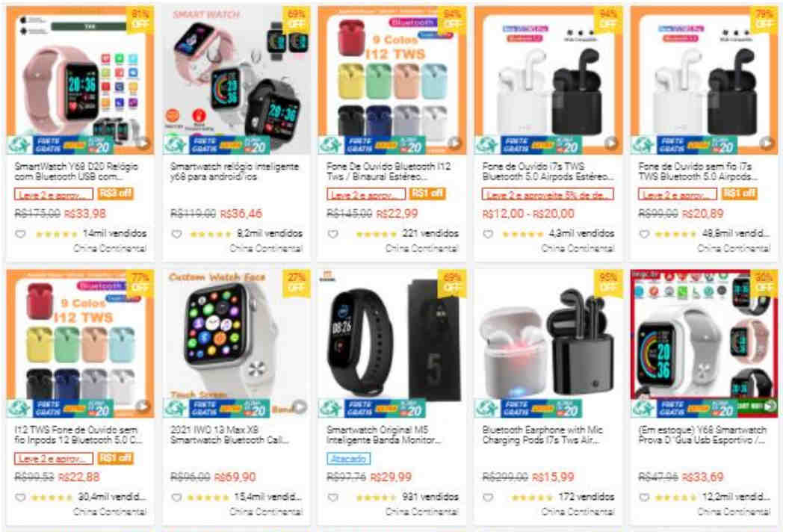Click heart icon for Smartwatch Original M5

[332, 498]
